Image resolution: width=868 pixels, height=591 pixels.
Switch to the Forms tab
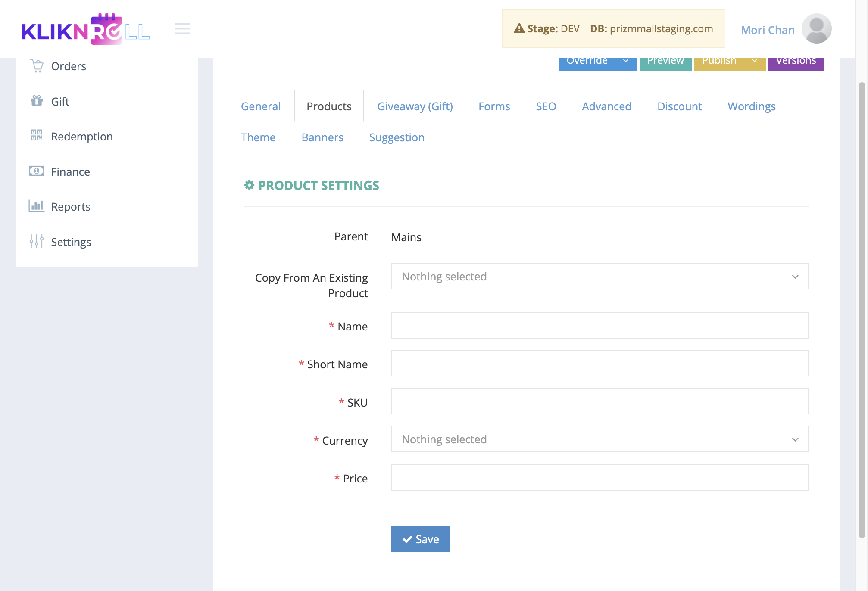point(494,106)
